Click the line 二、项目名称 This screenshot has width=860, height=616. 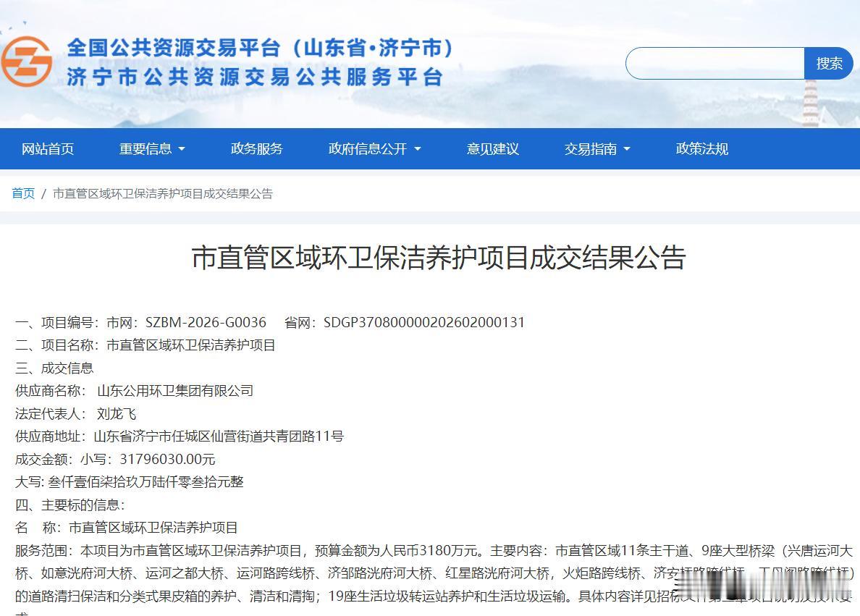coord(146,345)
